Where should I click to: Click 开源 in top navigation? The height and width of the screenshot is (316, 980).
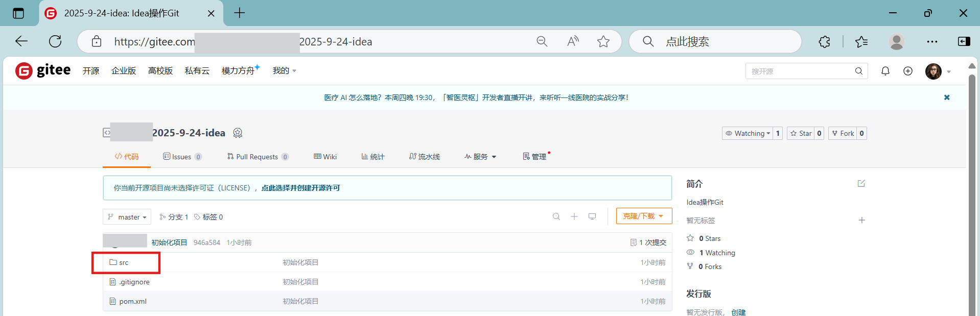coord(91,70)
